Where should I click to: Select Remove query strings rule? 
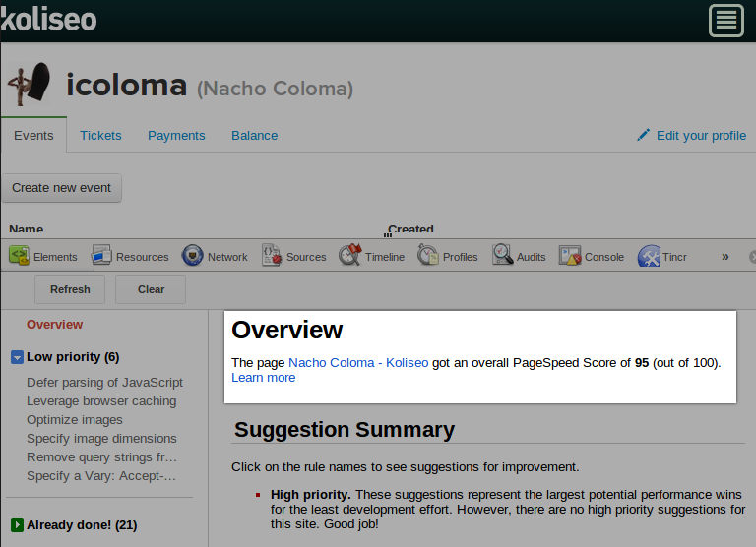(x=101, y=456)
